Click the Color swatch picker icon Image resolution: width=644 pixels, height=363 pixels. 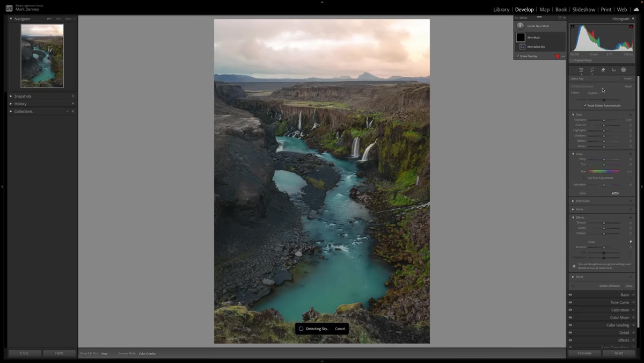click(x=615, y=193)
